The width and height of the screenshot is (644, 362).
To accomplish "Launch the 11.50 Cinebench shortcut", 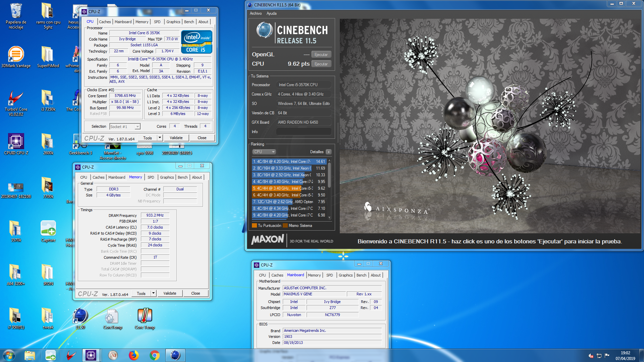I will click(80, 318).
